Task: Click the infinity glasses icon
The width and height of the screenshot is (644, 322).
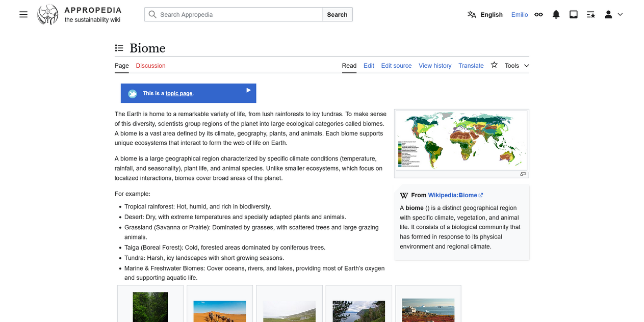Action: 538,14
